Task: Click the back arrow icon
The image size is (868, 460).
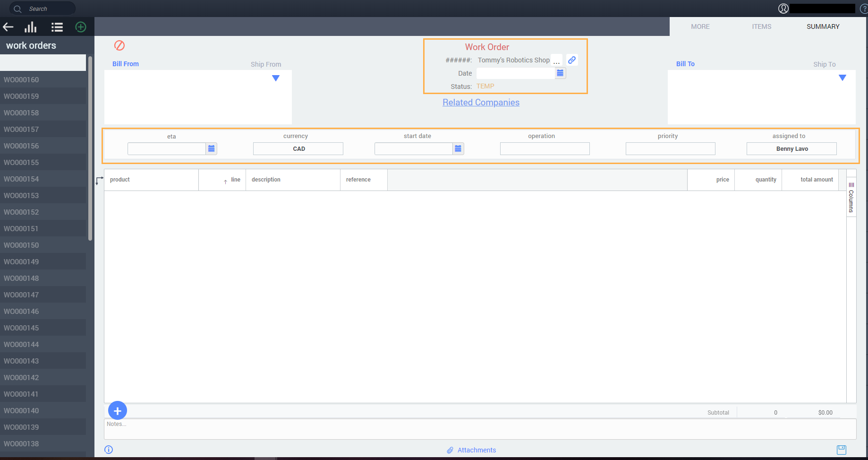Action: click(x=8, y=27)
